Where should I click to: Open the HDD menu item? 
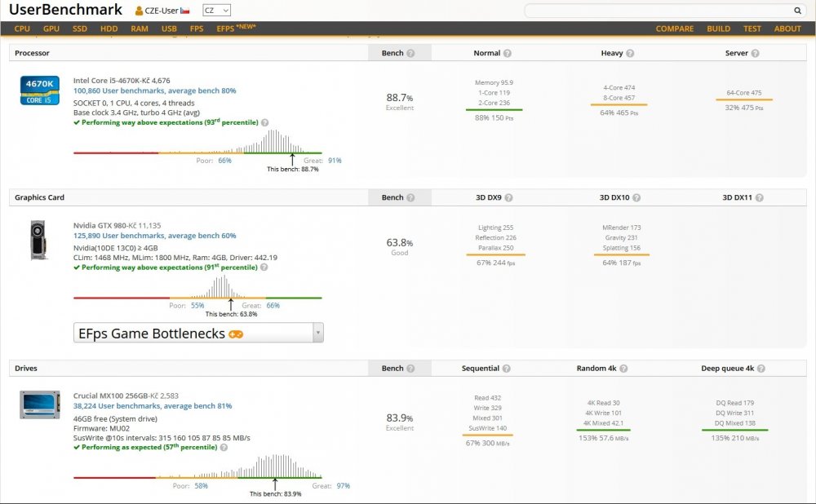coord(109,29)
